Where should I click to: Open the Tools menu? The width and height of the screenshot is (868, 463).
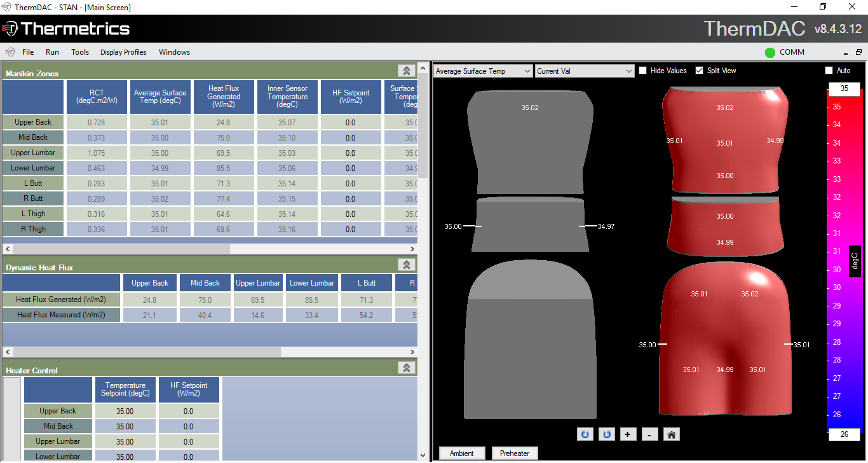tap(80, 52)
